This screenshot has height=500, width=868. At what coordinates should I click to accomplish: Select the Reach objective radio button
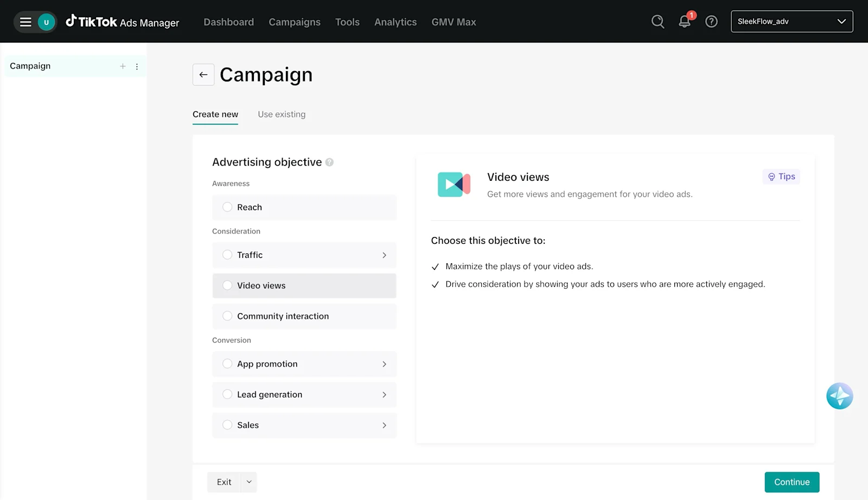(x=227, y=207)
